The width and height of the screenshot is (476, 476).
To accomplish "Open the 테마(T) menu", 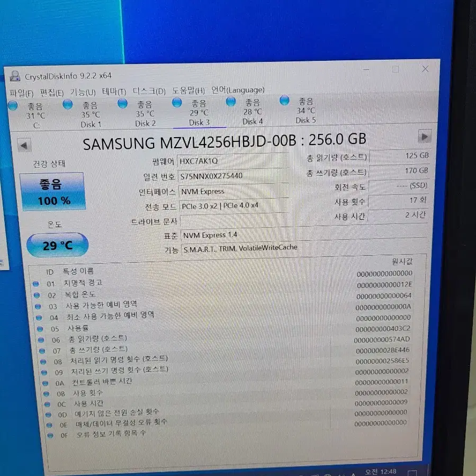I will (x=114, y=92).
